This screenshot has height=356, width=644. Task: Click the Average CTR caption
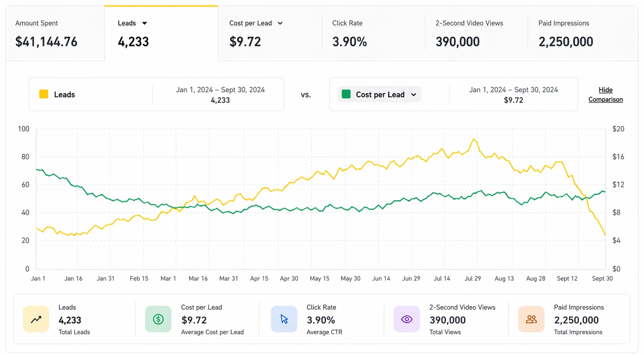click(324, 332)
